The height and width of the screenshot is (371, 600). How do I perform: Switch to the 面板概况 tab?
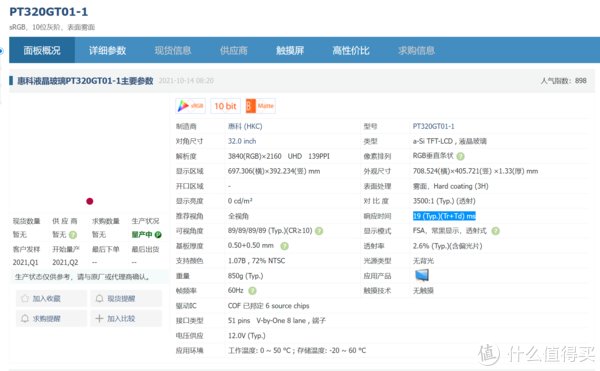42,50
